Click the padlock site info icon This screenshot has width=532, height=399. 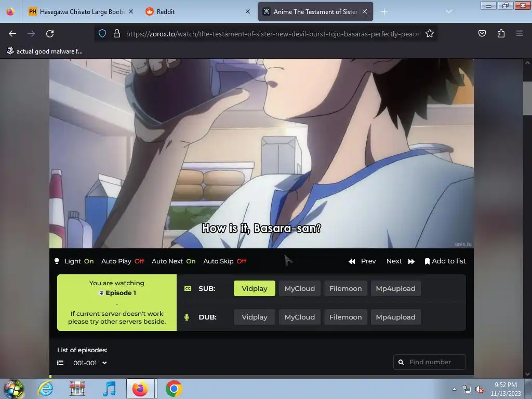(x=117, y=34)
